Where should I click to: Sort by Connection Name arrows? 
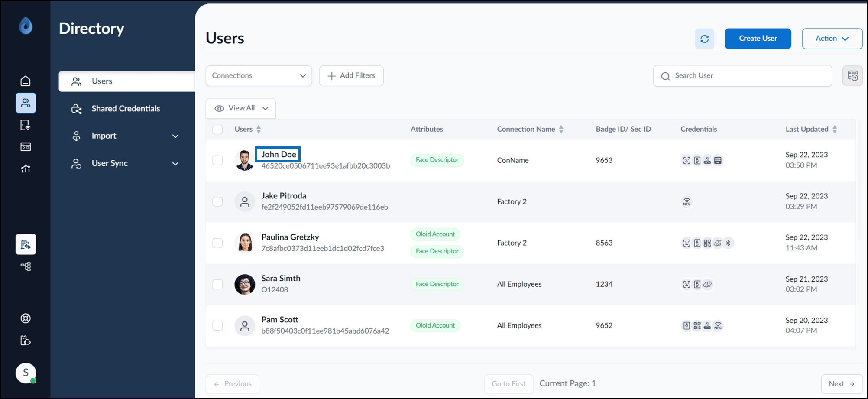tap(561, 129)
